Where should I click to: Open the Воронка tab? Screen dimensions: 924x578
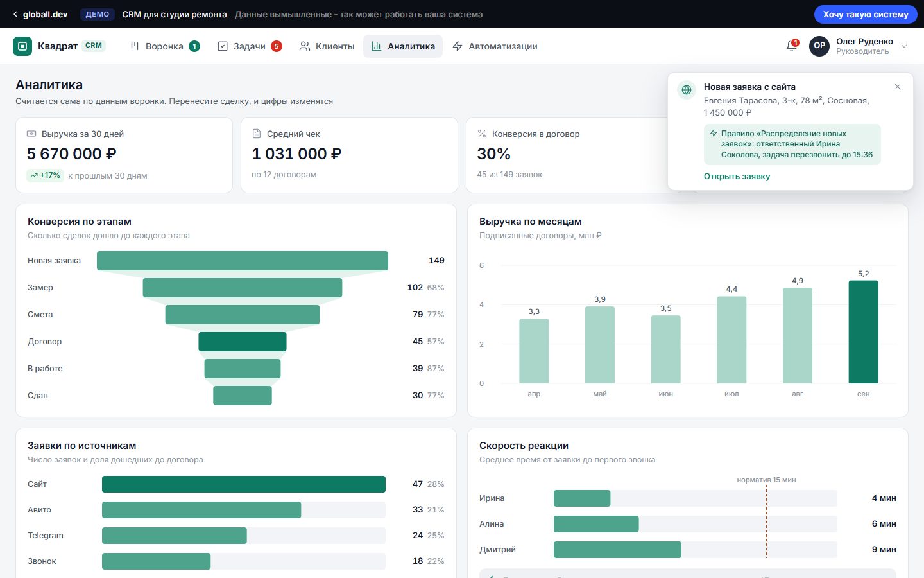tap(165, 46)
